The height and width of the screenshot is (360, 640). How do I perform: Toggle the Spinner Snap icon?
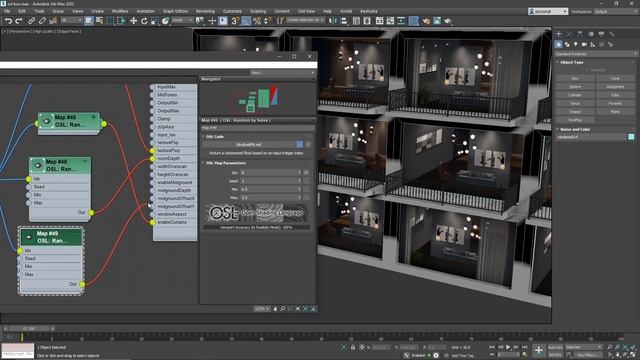pos(267,21)
